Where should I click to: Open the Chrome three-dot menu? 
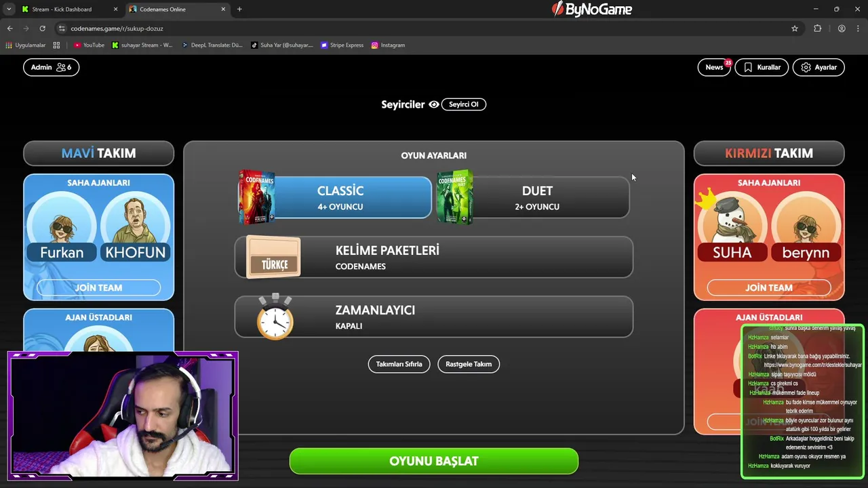859,28
